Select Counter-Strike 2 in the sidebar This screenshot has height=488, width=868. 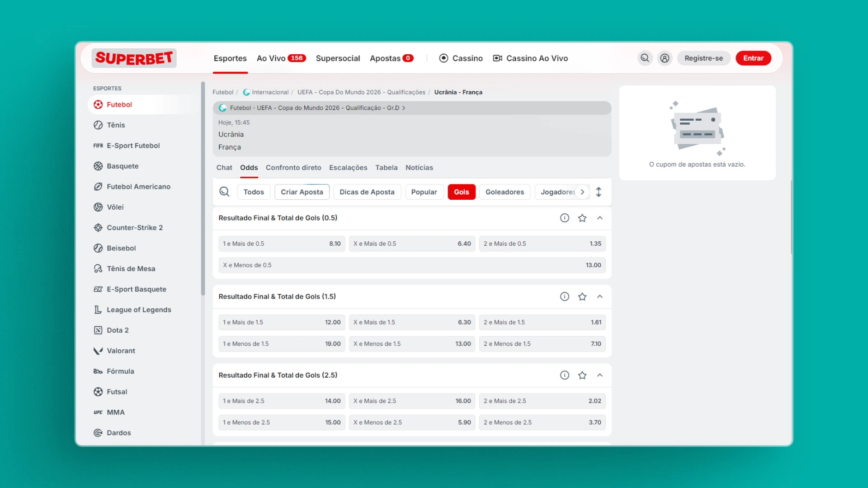[x=134, y=227]
